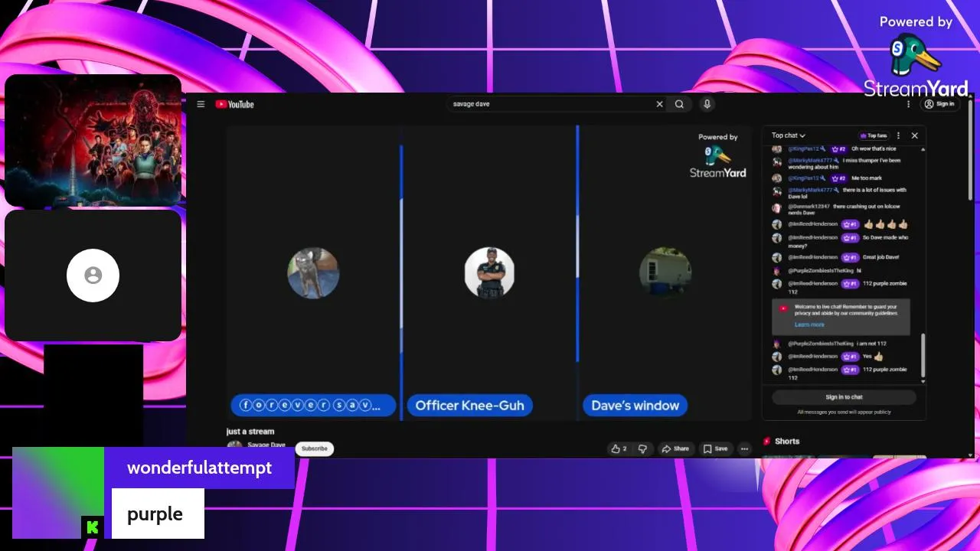The image size is (980, 551).
Task: Select the Dave's window name label
Action: (635, 406)
